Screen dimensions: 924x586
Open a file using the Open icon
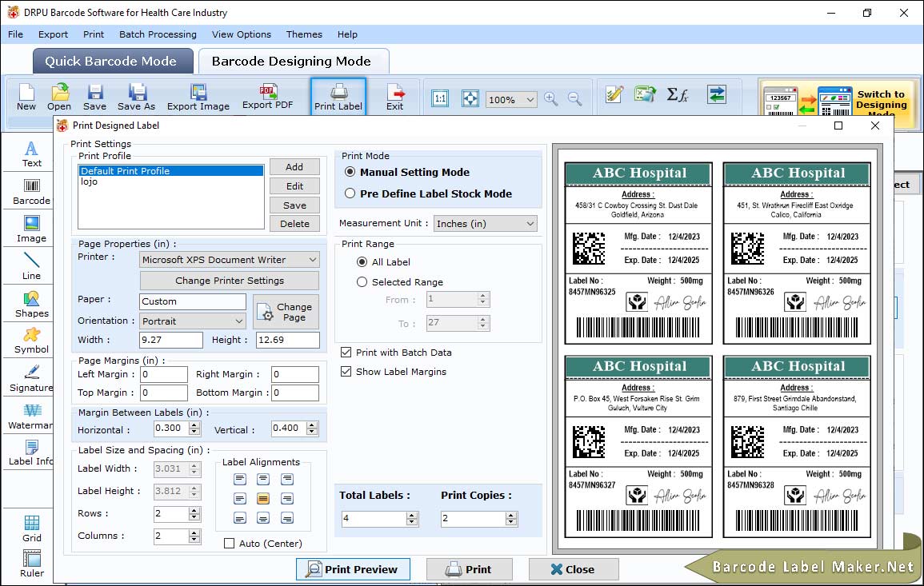click(59, 98)
